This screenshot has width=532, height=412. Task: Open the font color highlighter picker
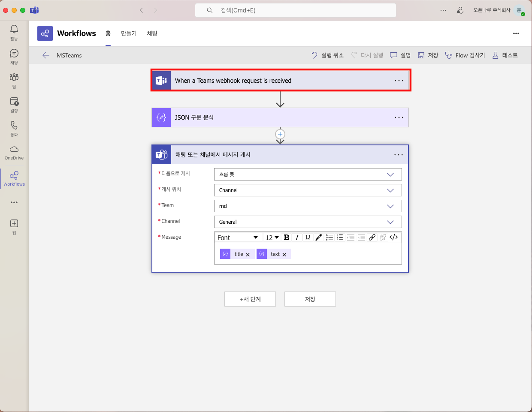[318, 238]
